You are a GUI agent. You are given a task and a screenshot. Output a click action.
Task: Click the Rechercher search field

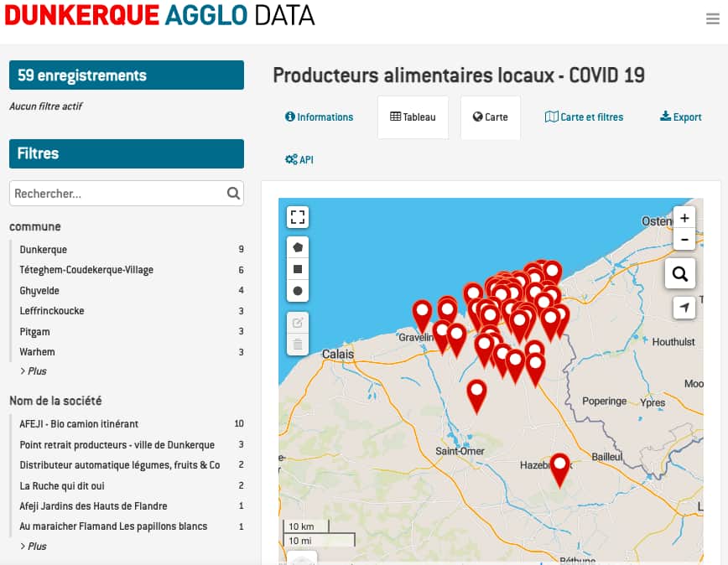point(117,194)
